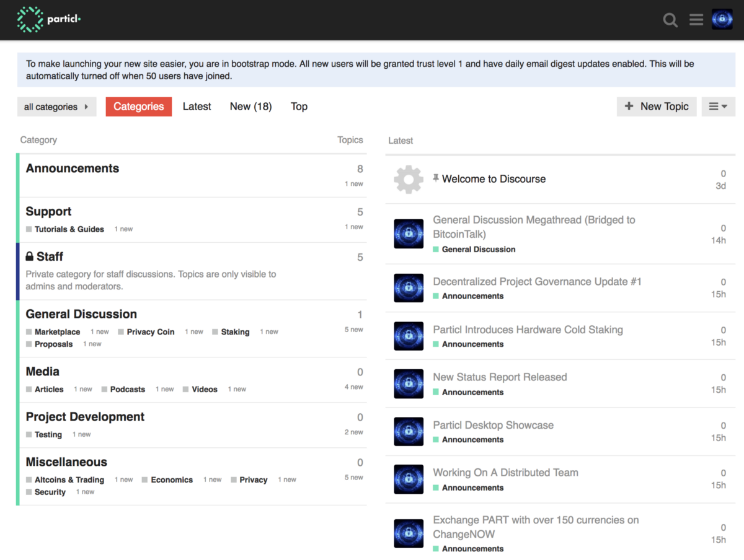Open the Videos subcategory
The height and width of the screenshot is (560, 744).
(x=205, y=390)
